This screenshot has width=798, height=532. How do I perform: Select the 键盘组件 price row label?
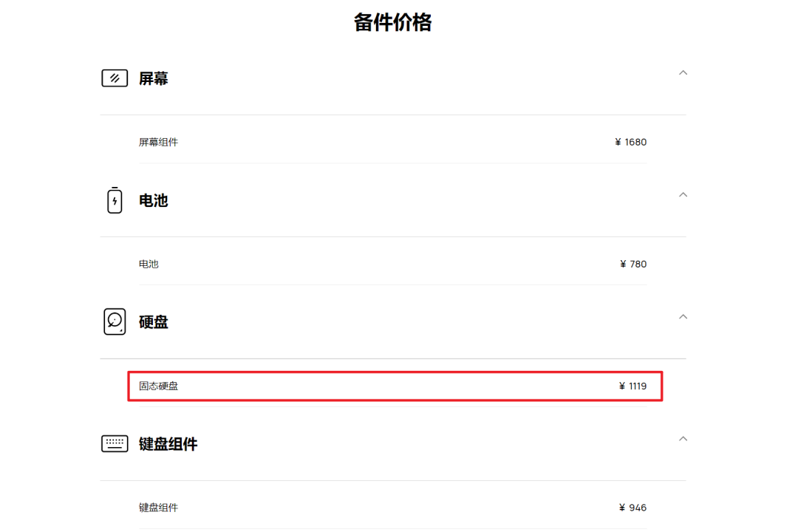tap(158, 508)
